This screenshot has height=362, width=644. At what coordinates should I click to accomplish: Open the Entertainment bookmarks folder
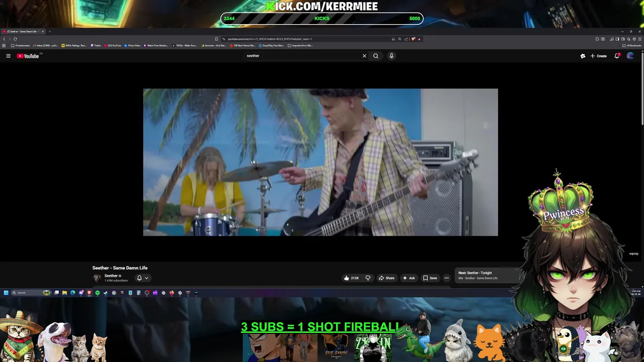21,45
